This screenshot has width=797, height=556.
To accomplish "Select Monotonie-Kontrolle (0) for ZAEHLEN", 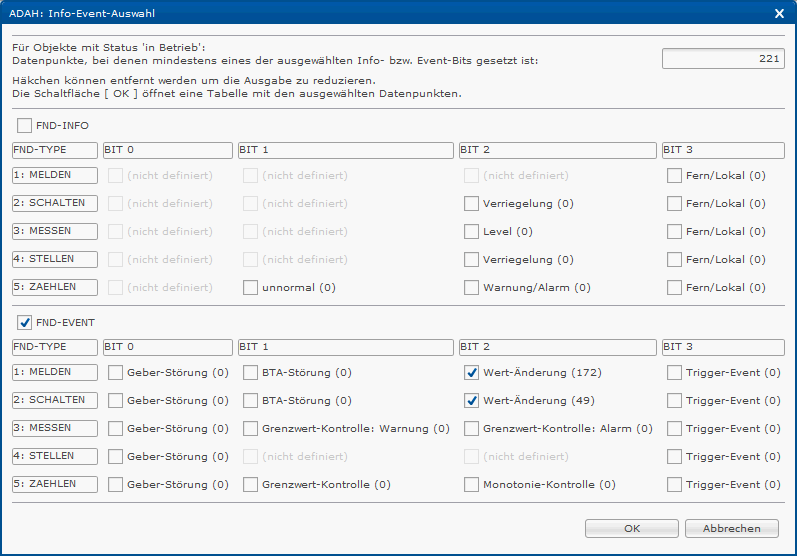I will click(x=471, y=484).
